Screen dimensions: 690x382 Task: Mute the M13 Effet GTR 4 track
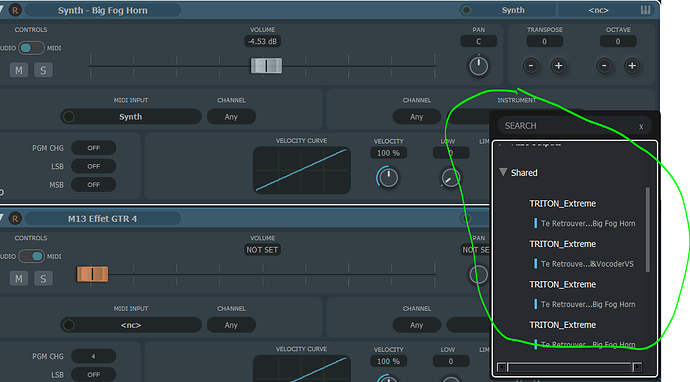click(x=19, y=278)
